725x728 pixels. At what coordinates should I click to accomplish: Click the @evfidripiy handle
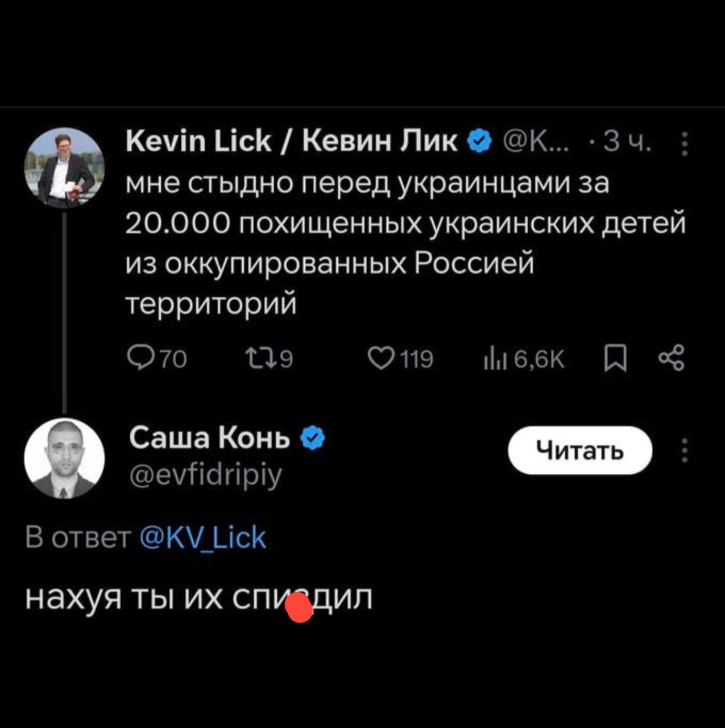[206, 476]
